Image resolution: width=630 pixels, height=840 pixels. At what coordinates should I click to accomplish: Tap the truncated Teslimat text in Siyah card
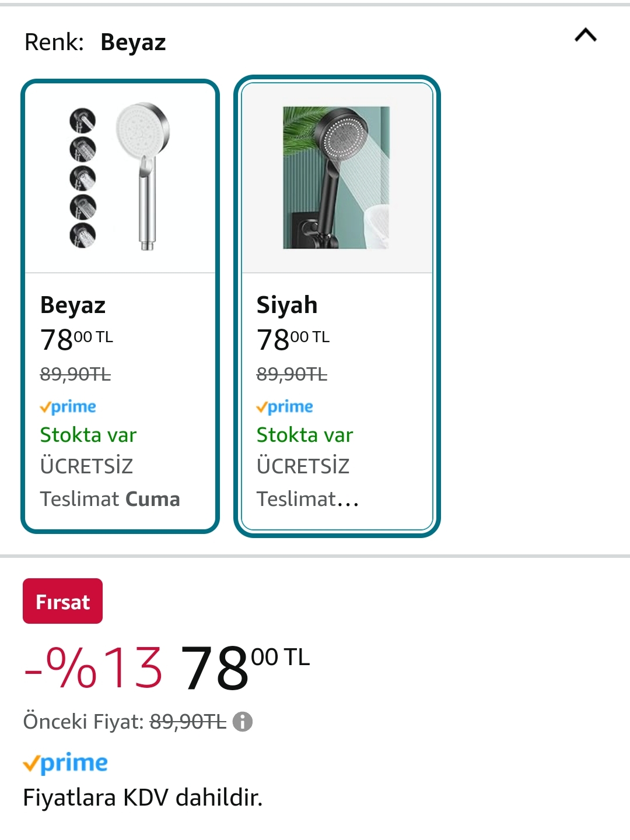(307, 499)
